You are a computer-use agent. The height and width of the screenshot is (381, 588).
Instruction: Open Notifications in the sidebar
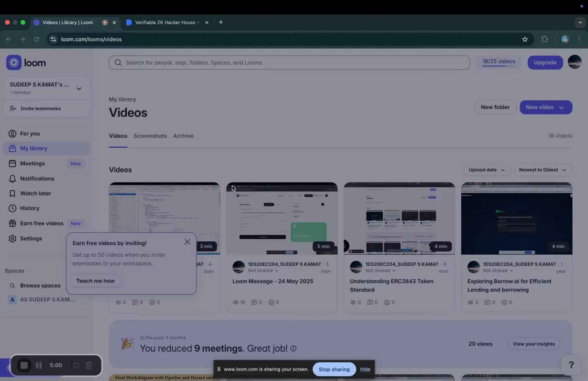[x=37, y=179]
